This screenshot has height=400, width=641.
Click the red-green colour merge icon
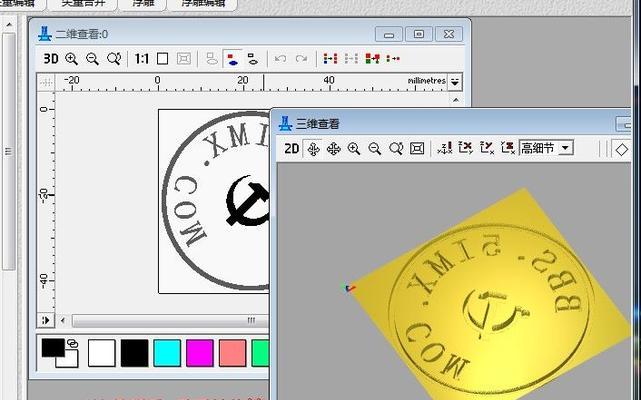[372, 59]
